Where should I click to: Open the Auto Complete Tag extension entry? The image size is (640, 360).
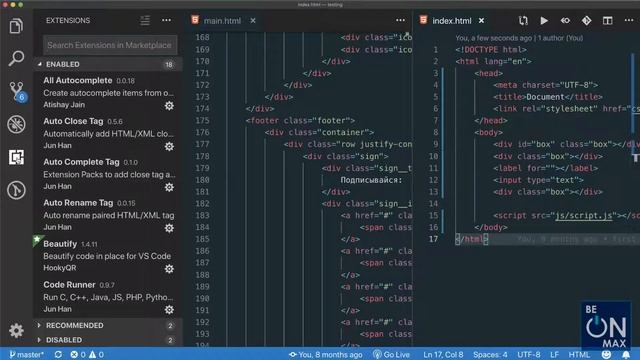108,174
